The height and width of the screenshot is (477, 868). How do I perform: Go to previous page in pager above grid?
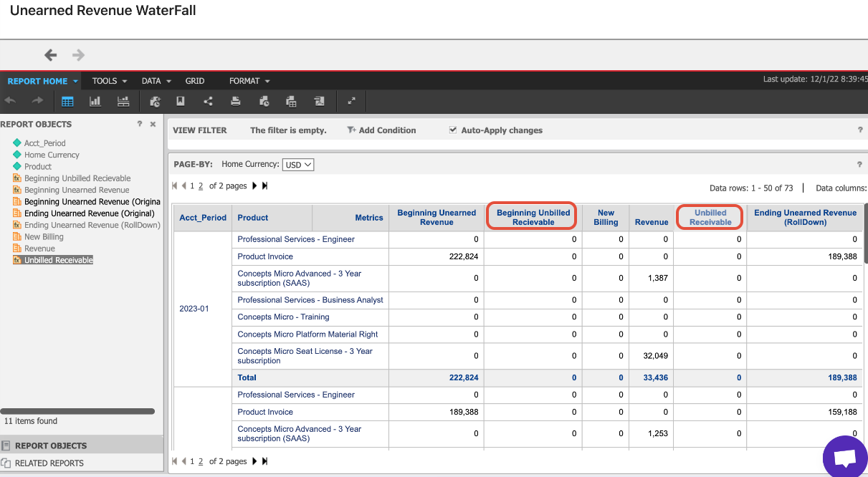click(x=183, y=186)
